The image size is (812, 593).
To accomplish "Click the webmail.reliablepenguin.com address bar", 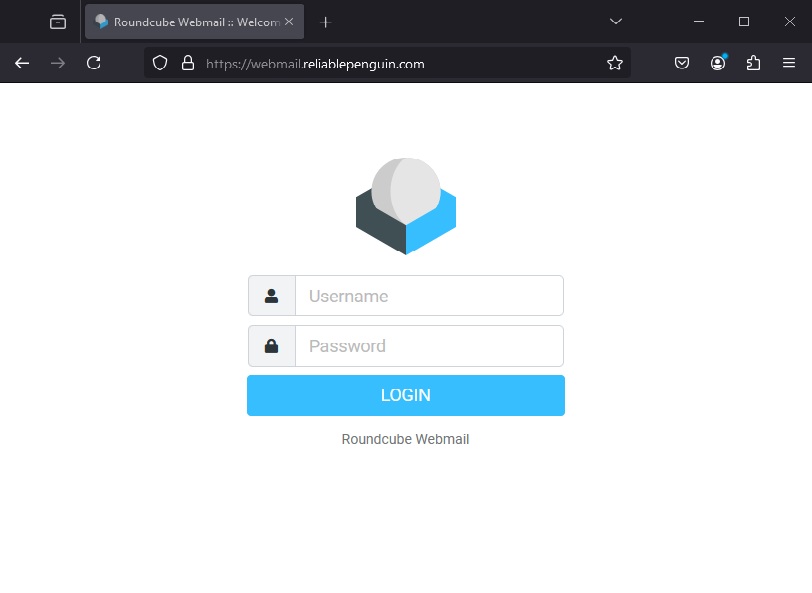I will (400, 63).
